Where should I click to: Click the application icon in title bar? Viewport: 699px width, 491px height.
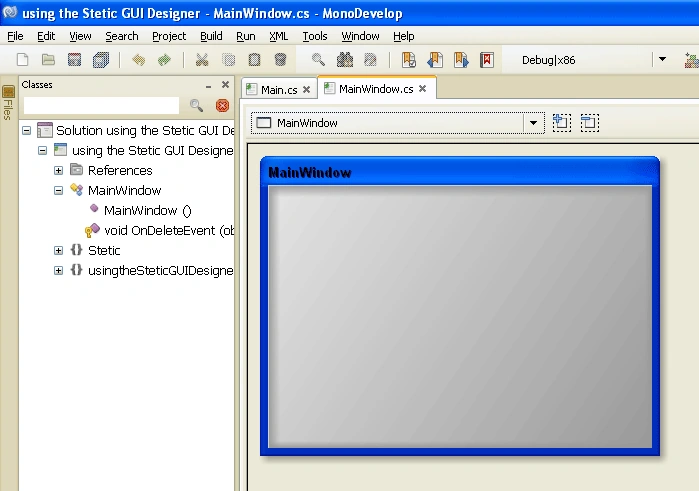point(10,12)
